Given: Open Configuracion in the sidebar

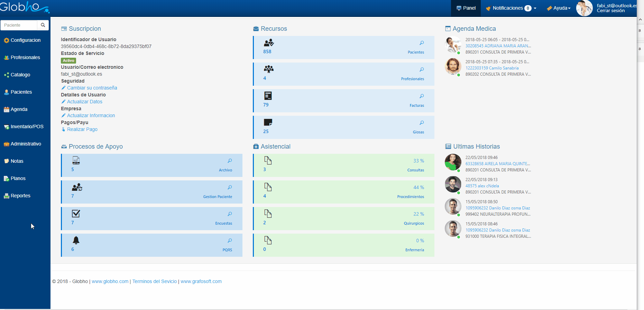Looking at the screenshot, I should pos(25,40).
